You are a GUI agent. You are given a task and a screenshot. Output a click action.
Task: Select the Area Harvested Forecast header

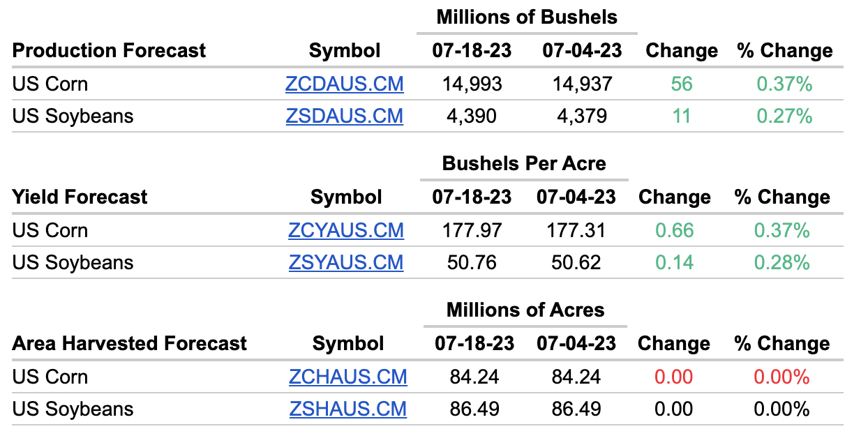pyautogui.click(x=130, y=344)
